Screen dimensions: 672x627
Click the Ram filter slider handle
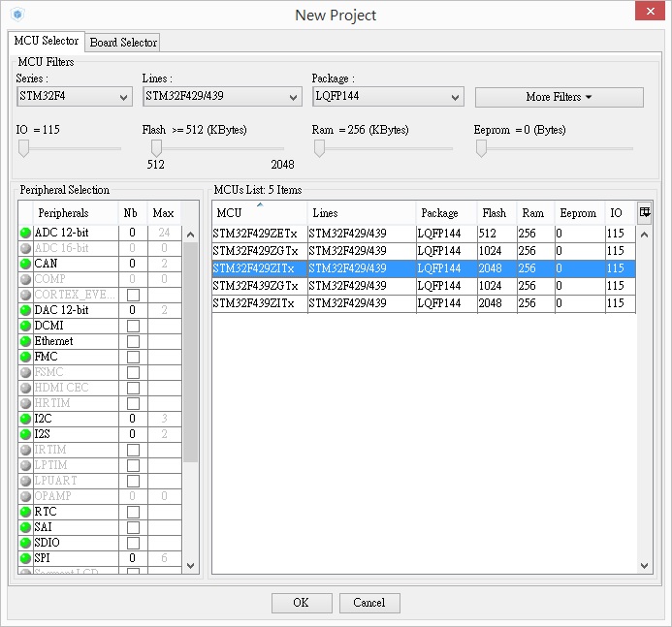pyautogui.click(x=319, y=148)
